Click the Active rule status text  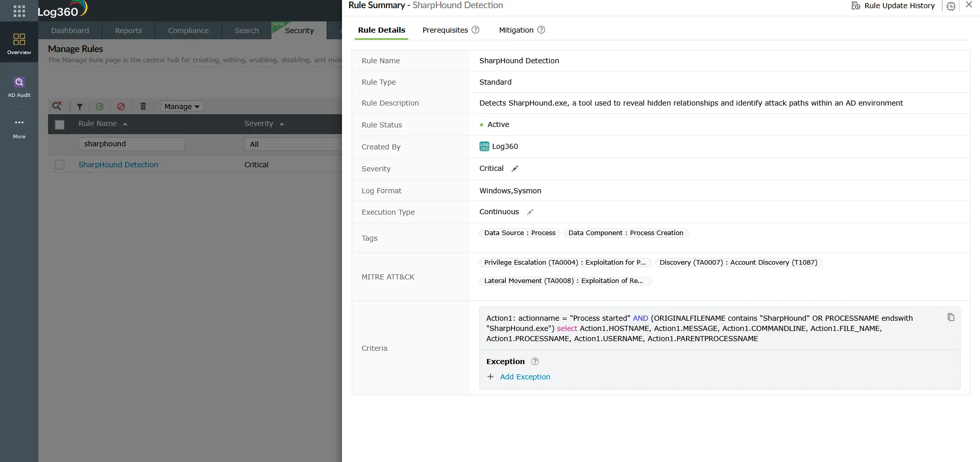point(498,124)
